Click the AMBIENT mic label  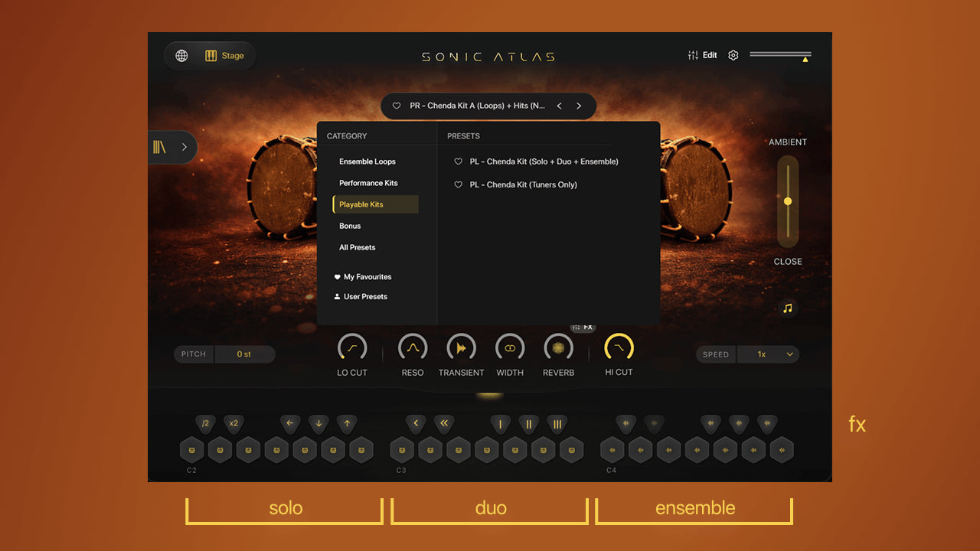click(x=788, y=142)
